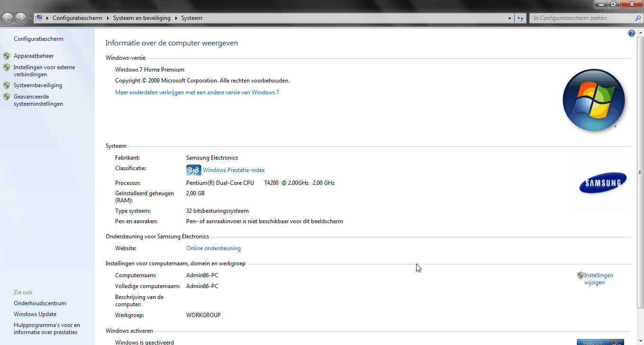Refresh the page with the refresh button
Viewport: 644px width, 345px height.
pyautogui.click(x=520, y=18)
